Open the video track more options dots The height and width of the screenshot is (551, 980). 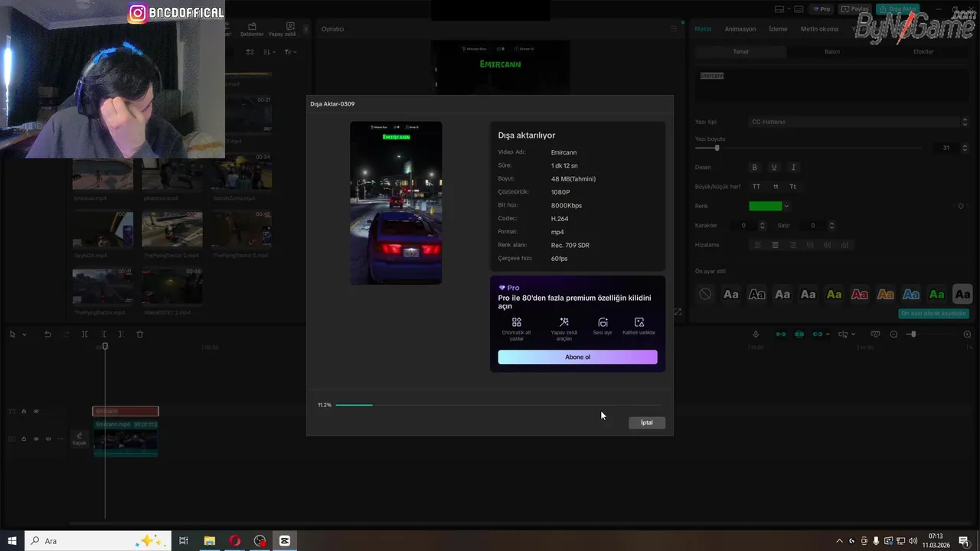point(60,439)
